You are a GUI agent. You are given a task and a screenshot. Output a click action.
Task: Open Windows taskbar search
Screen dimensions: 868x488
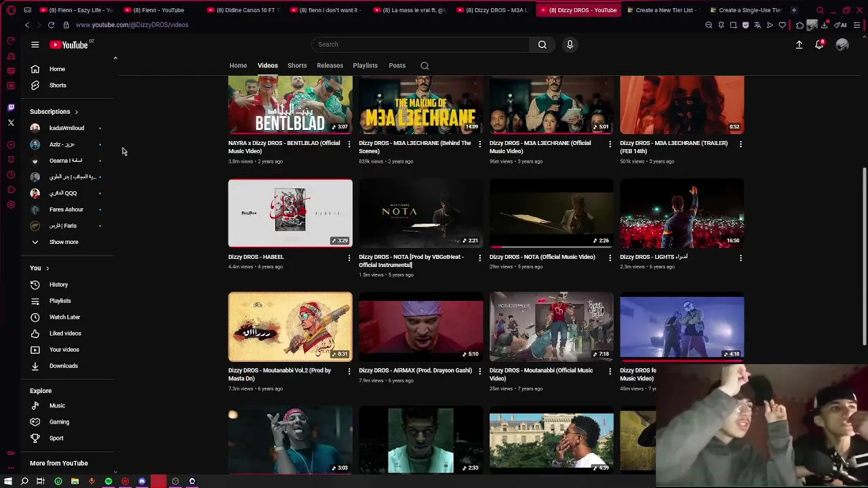pyautogui.click(x=24, y=481)
